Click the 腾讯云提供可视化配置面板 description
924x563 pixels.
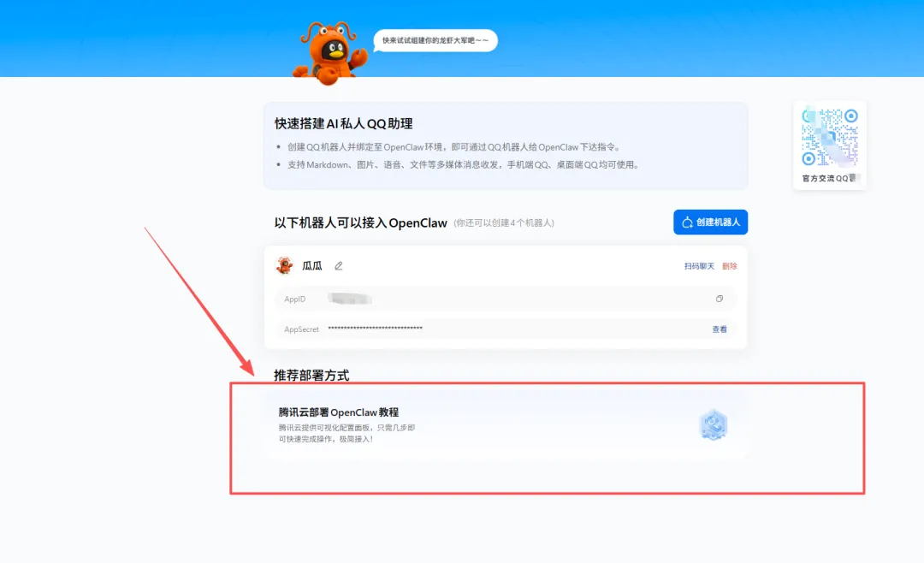click(x=346, y=433)
